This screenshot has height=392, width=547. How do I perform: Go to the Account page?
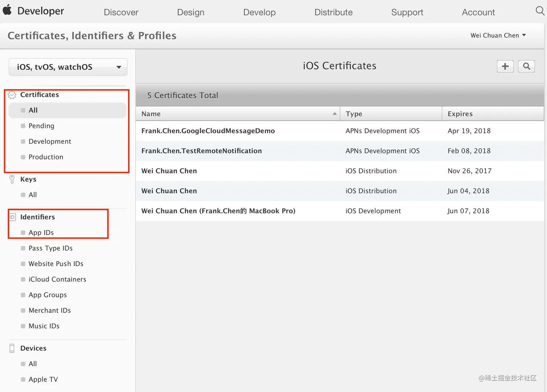point(478,12)
